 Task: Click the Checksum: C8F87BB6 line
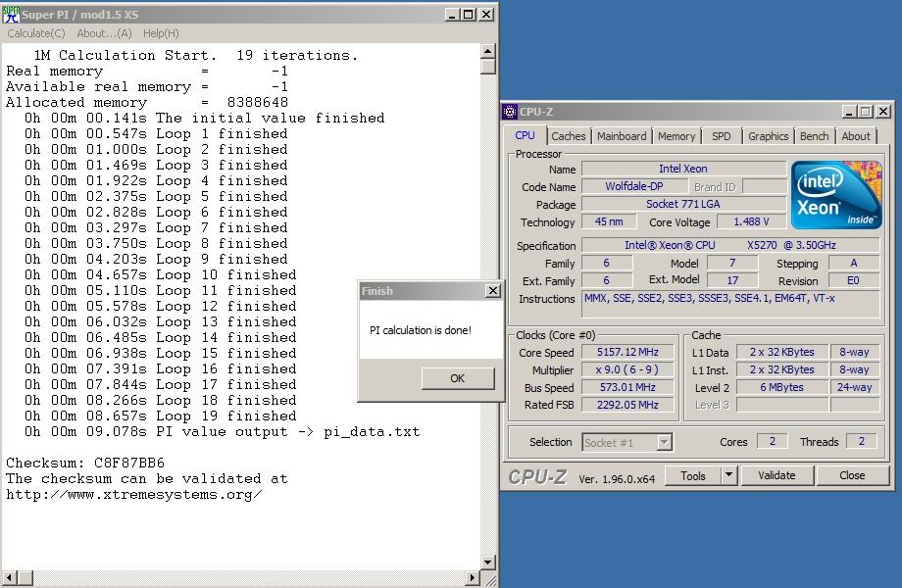coord(85,463)
